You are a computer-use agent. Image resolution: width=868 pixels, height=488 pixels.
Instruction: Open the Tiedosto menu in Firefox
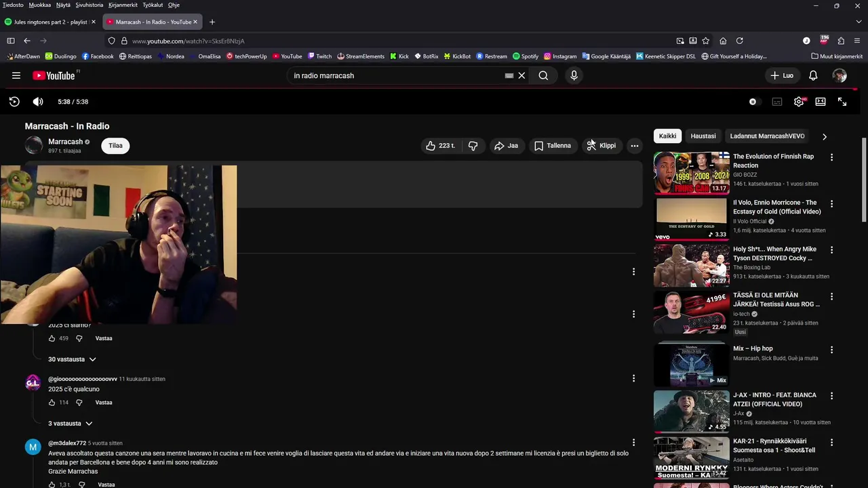pyautogui.click(x=13, y=5)
